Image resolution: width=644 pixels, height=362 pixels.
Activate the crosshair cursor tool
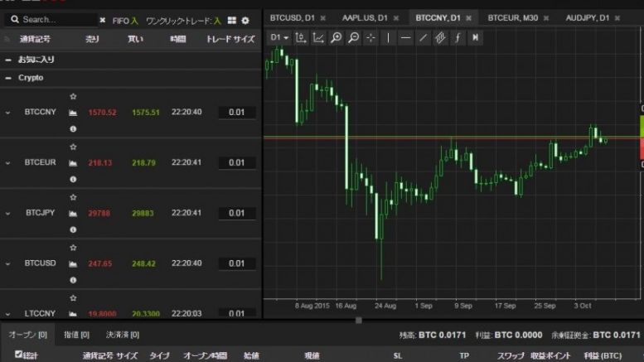coord(370,38)
